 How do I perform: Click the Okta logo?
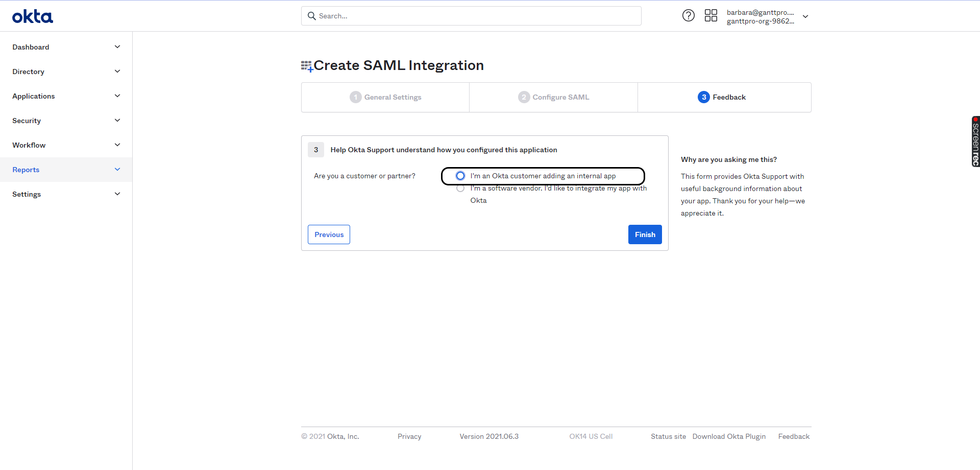coord(33,16)
